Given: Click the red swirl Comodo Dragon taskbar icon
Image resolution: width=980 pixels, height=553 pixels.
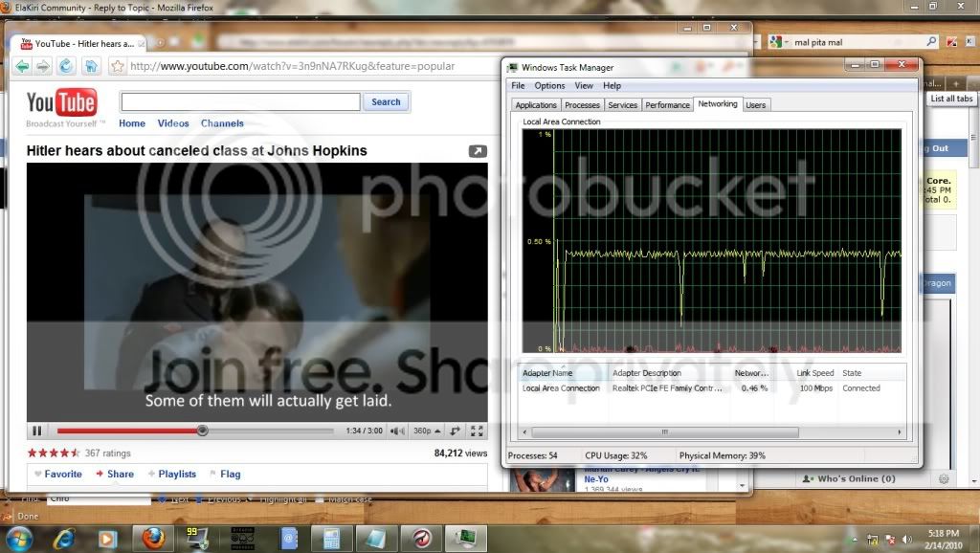Looking at the screenshot, I should pos(421,538).
